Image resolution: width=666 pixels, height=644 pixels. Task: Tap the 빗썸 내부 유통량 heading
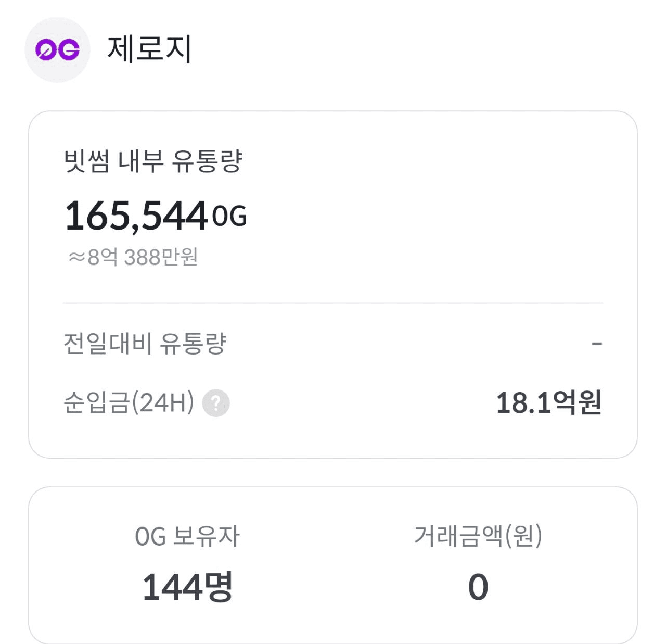153,161
